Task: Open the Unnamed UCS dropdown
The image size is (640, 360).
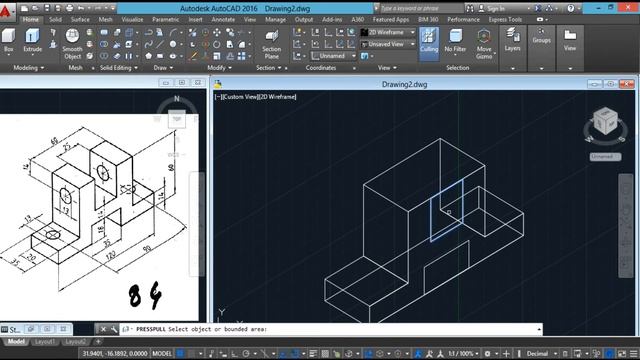Action: [x=333, y=56]
